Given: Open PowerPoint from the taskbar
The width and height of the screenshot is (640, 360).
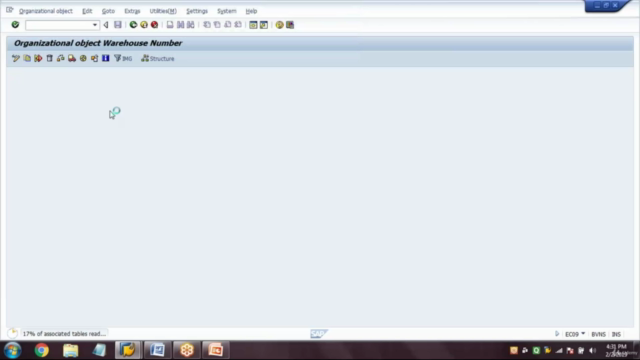Looking at the screenshot, I should point(216,350).
